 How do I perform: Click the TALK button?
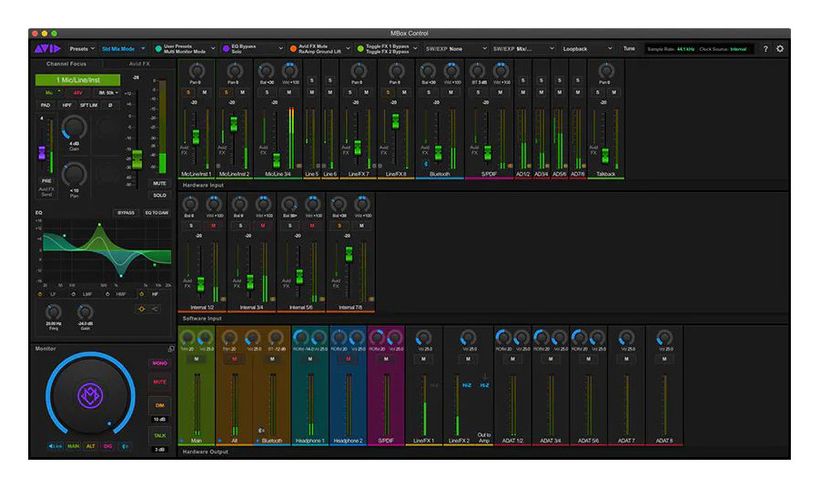(160, 435)
